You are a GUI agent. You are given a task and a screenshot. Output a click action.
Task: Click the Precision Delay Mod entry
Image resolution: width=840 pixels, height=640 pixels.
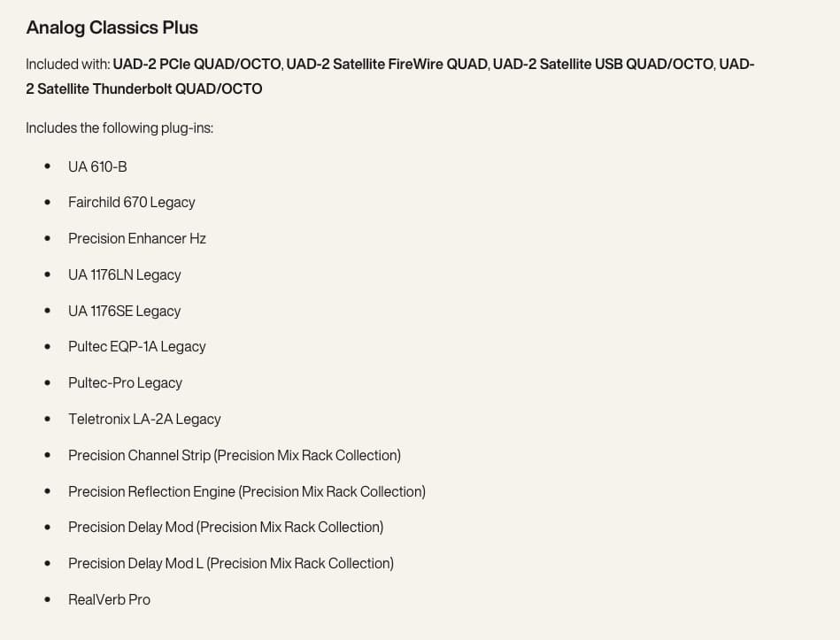(225, 528)
